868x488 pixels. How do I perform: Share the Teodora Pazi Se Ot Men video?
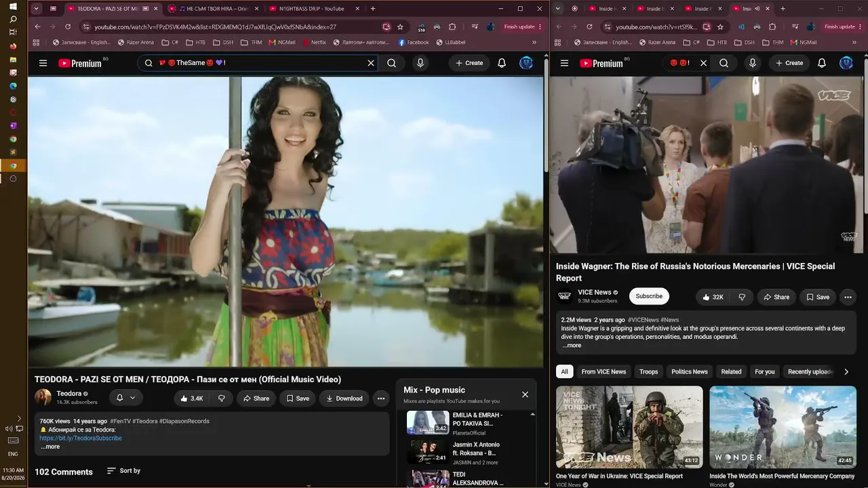(256, 399)
